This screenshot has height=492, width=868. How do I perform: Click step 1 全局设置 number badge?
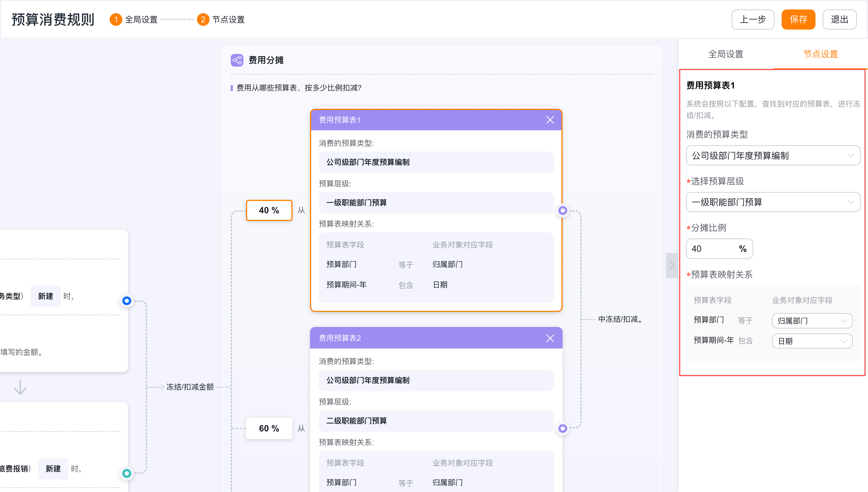(x=116, y=20)
